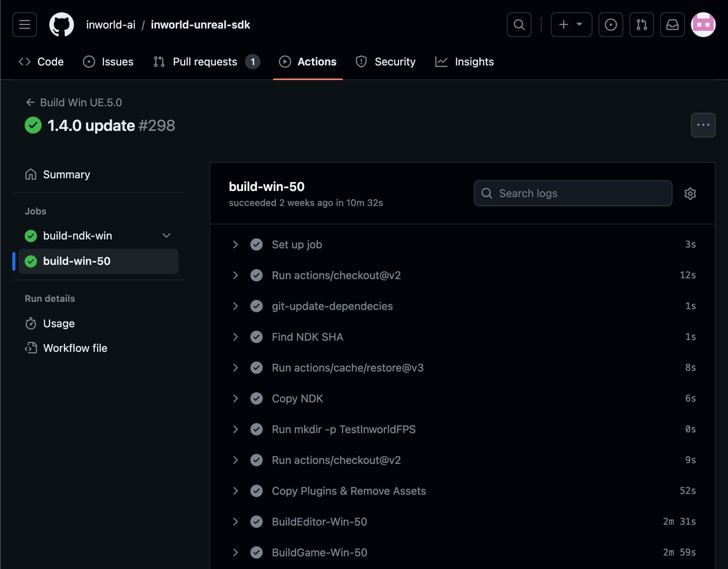Viewport: 728px width, 569px height.
Task: Expand the build-ndk-win job chevron
Action: click(x=166, y=236)
